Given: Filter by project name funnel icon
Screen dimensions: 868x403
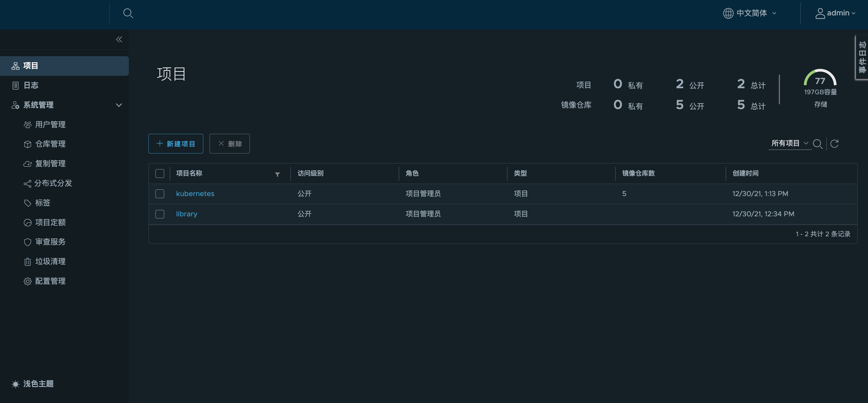Looking at the screenshot, I should pos(277,174).
